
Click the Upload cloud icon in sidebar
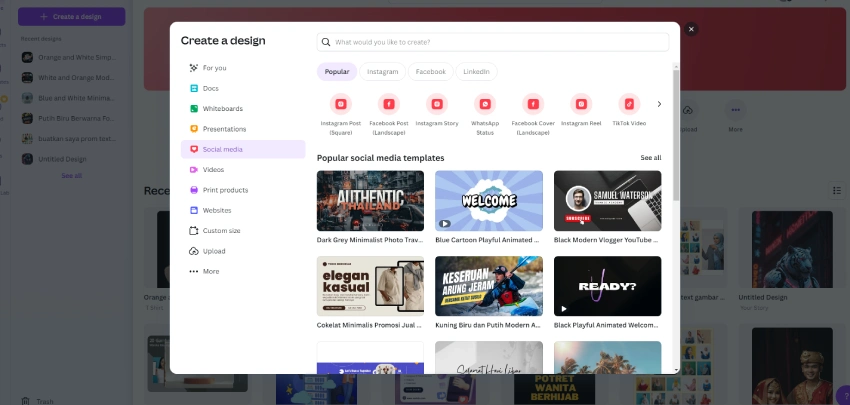click(x=194, y=251)
